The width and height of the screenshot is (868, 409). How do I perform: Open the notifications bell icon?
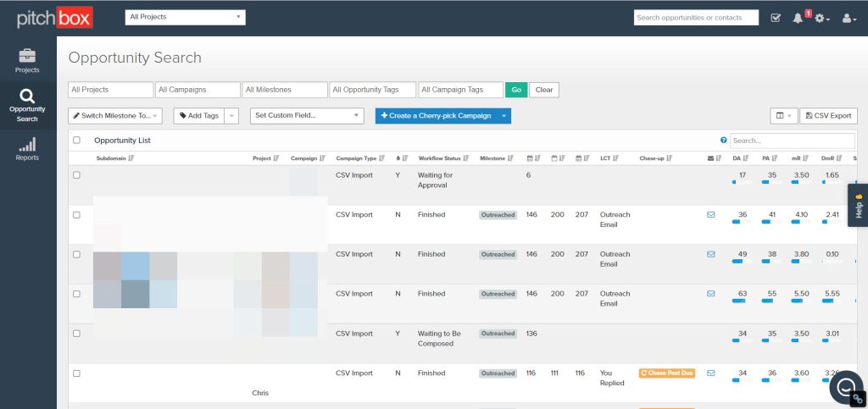[798, 18]
